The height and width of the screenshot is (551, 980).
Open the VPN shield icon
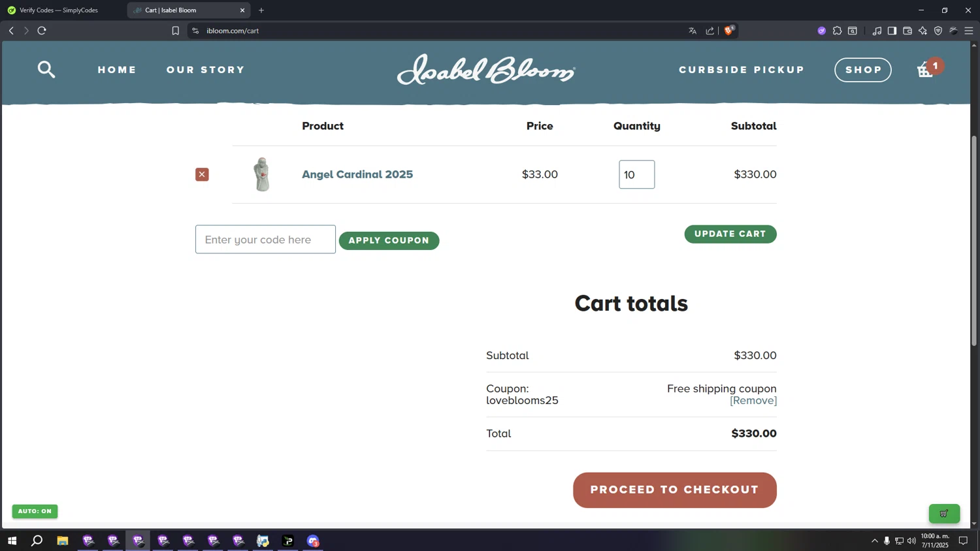[938, 31]
